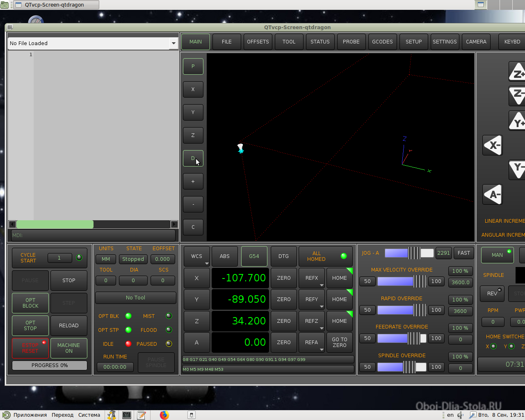Click the RELOAD button
Viewport: 525px width, 420px height.
pyautogui.click(x=69, y=326)
